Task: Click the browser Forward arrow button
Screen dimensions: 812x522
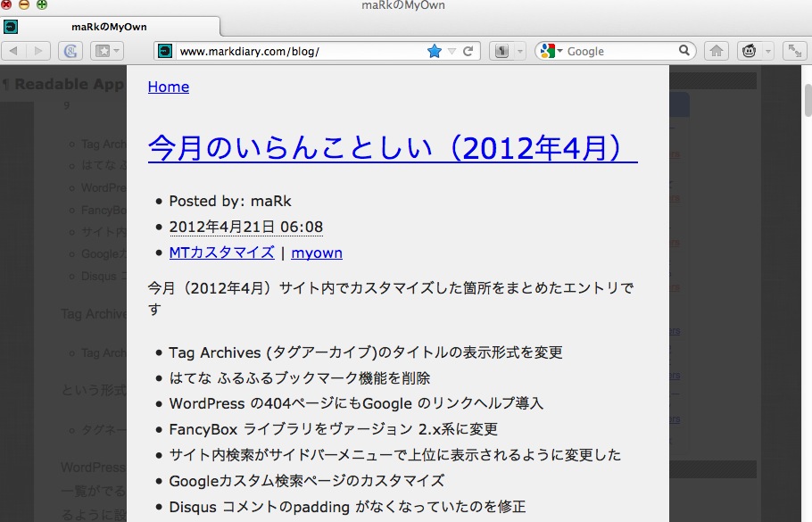Action: click(38, 51)
